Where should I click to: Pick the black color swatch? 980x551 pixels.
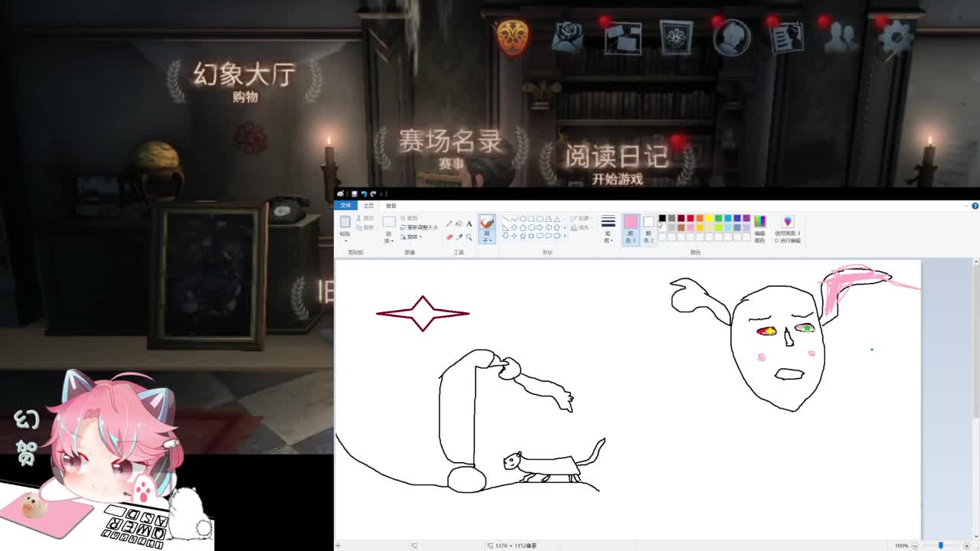pos(662,218)
